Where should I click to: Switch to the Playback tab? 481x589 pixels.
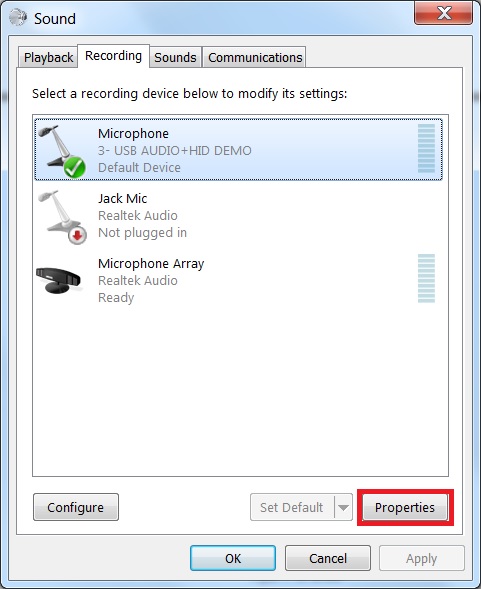click(x=48, y=57)
